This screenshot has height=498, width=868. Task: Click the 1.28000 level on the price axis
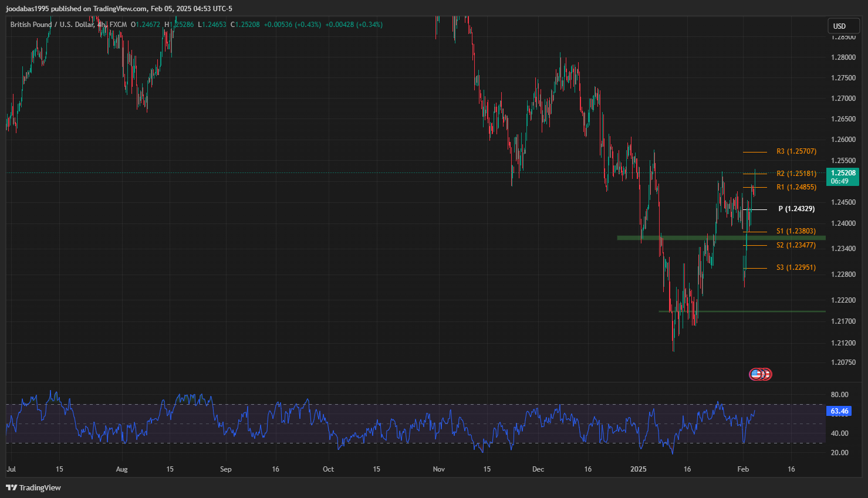843,57
